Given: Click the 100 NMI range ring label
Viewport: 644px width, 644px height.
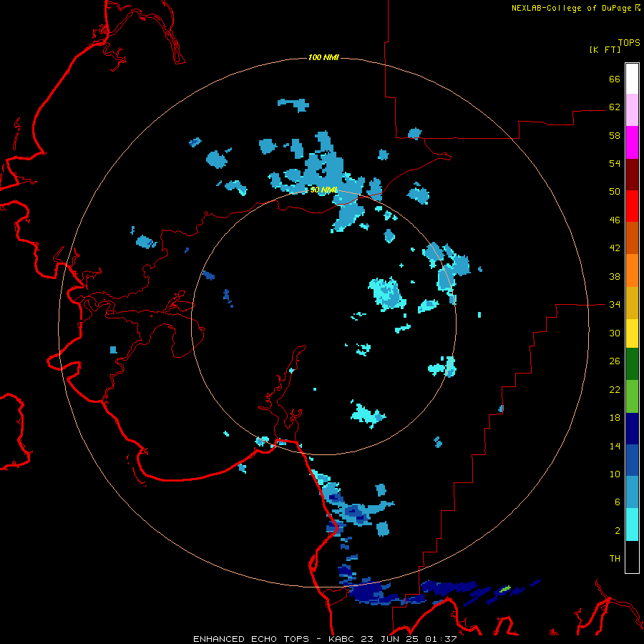Looking at the screenshot, I should coord(323,57).
